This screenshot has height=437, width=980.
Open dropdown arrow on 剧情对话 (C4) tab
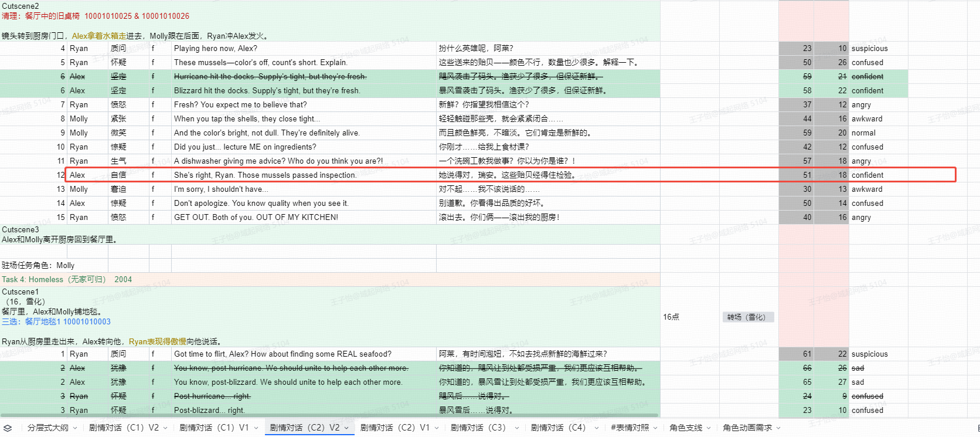tap(596, 428)
